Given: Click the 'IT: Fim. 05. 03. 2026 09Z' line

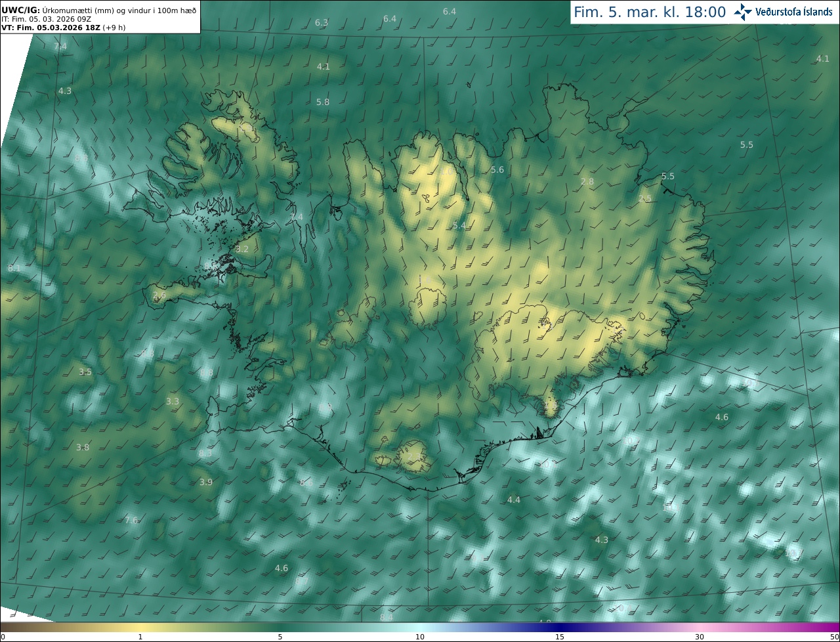Looking at the screenshot, I should (46, 19).
